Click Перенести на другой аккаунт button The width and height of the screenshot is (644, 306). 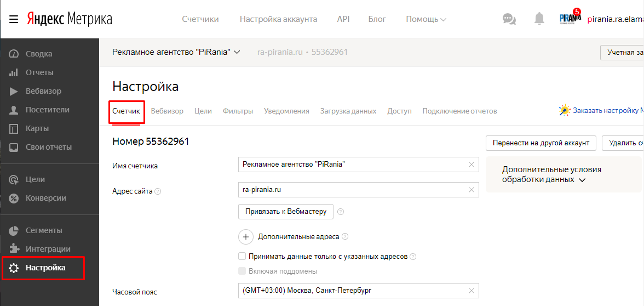(540, 143)
